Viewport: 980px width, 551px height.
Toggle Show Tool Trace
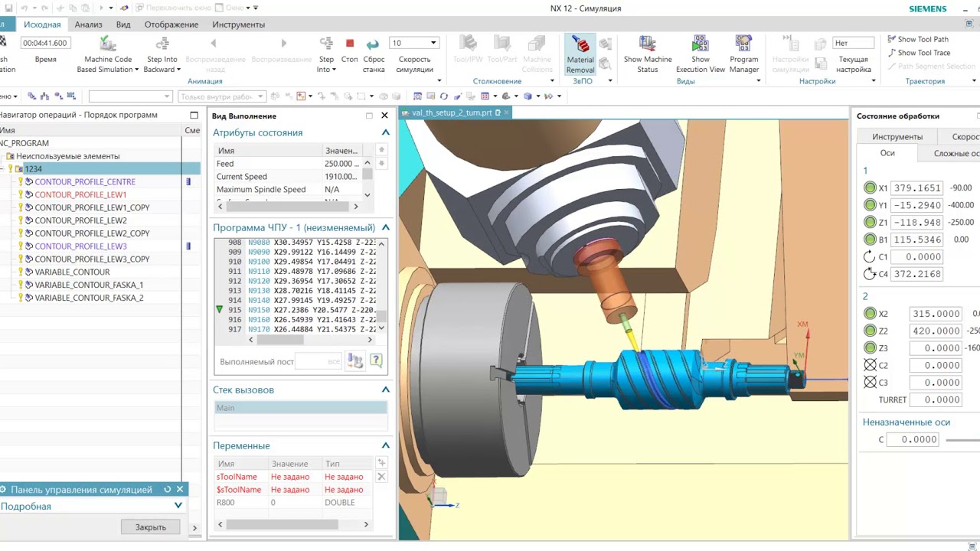919,53
